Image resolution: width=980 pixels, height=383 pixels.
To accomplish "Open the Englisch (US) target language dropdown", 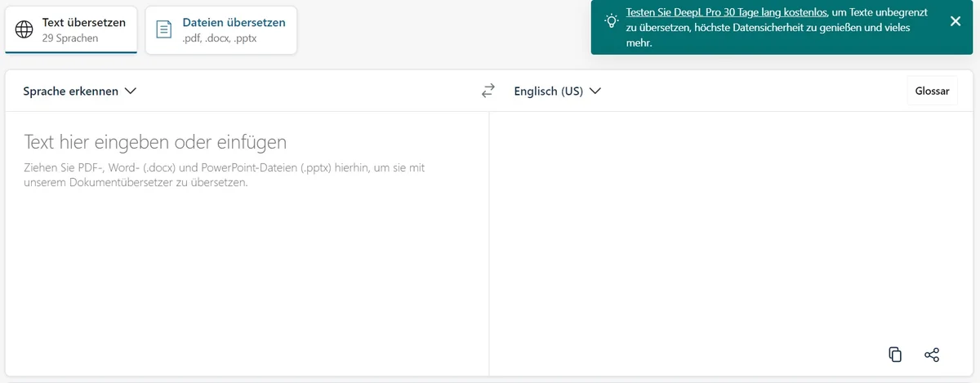I will tap(557, 91).
